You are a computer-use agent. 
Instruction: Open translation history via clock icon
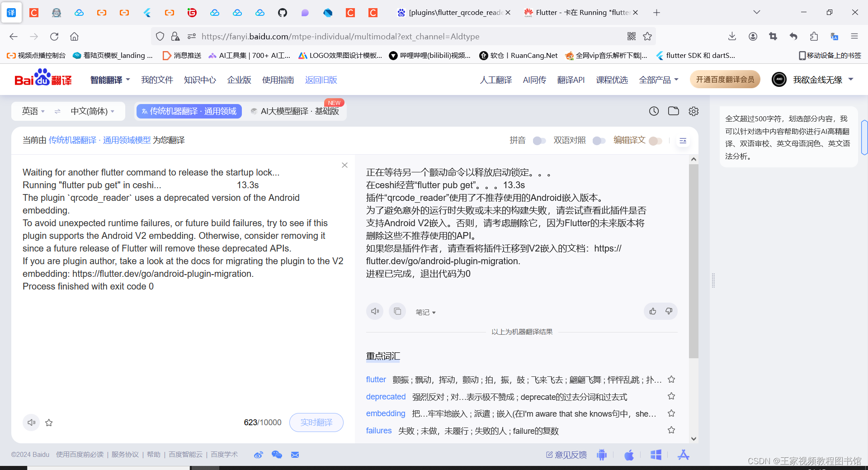[x=654, y=111]
